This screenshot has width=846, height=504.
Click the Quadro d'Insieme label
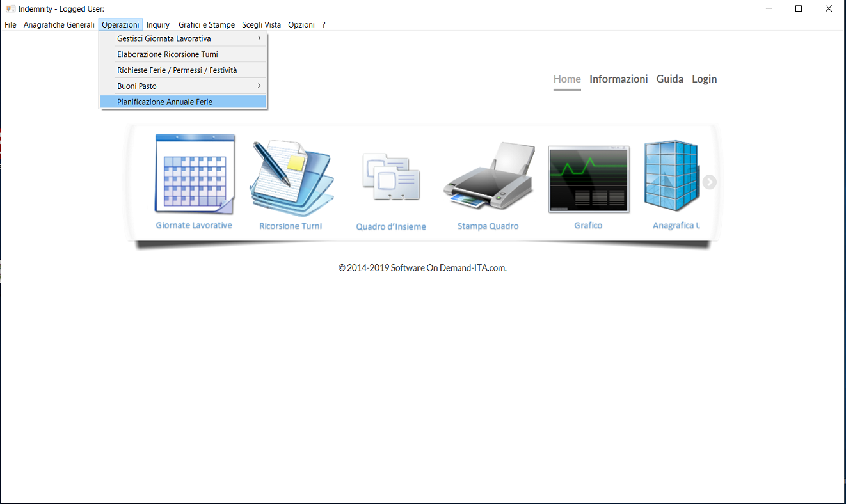coord(391,226)
